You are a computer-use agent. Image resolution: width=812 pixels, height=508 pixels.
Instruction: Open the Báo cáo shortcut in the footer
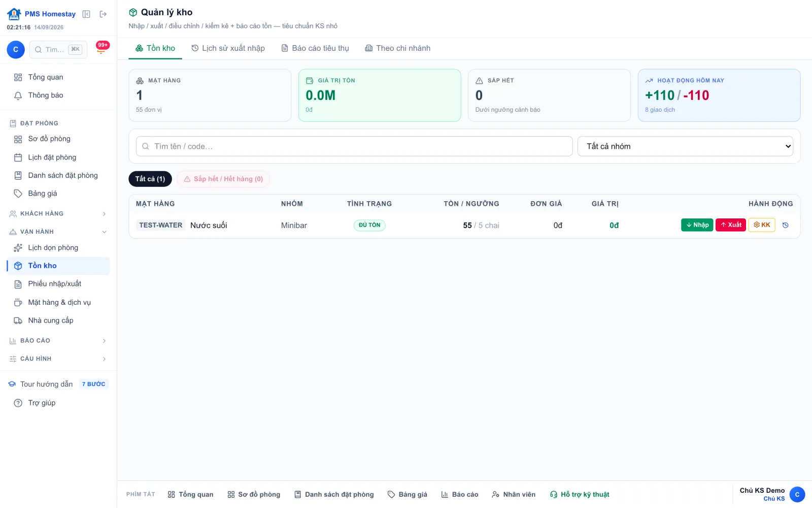[460, 495]
